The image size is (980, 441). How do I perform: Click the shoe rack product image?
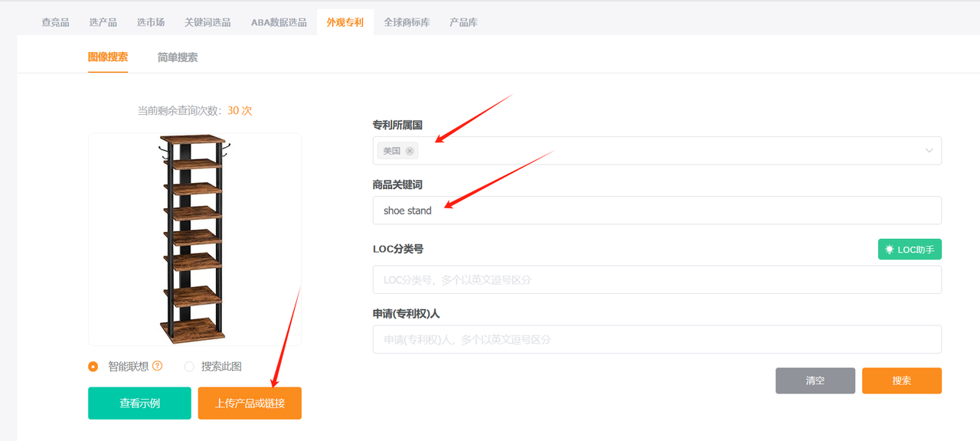pos(194,239)
